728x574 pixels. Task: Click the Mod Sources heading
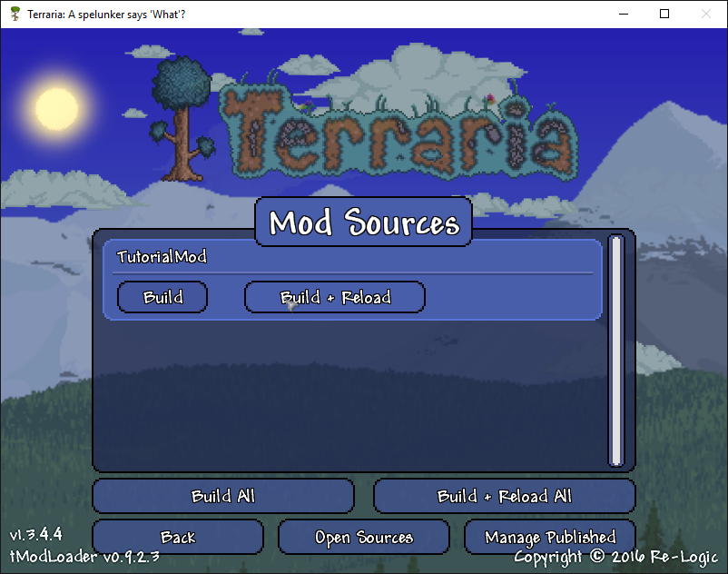[x=364, y=222]
